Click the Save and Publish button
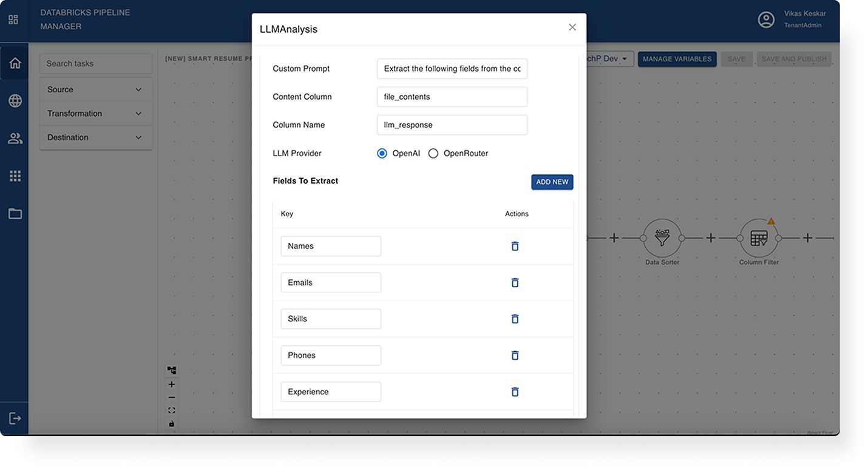 pyautogui.click(x=794, y=59)
